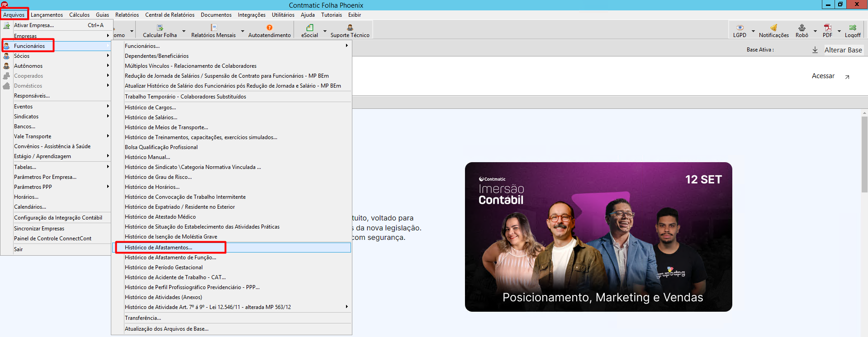Click the PDF toolbar icon

[827, 28]
